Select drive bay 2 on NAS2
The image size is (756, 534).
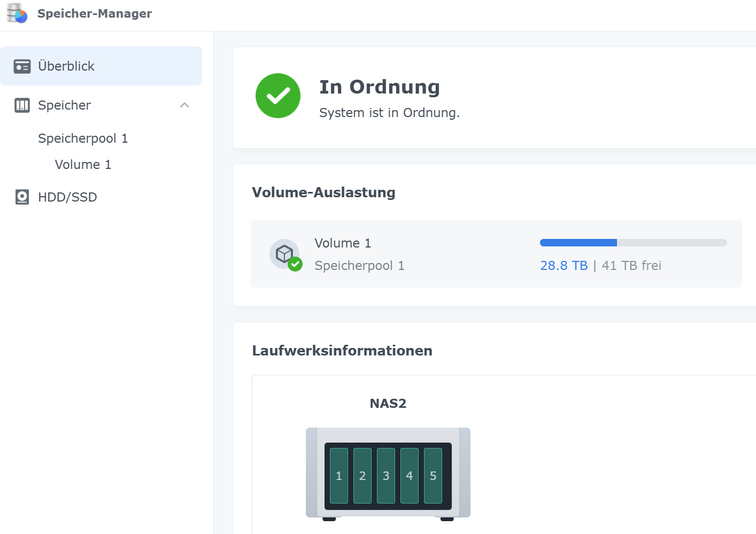[x=362, y=476]
